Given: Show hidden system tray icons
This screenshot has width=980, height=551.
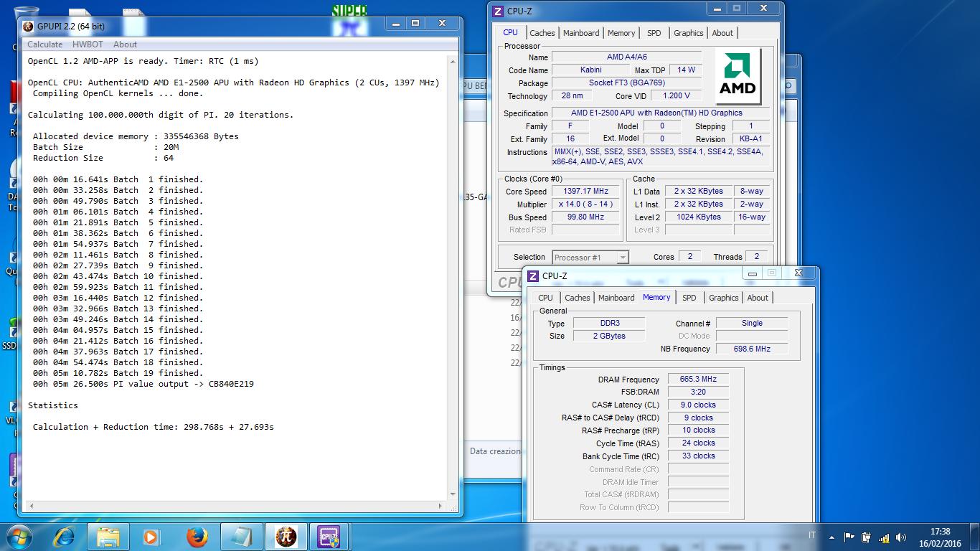Looking at the screenshot, I should tap(831, 537).
